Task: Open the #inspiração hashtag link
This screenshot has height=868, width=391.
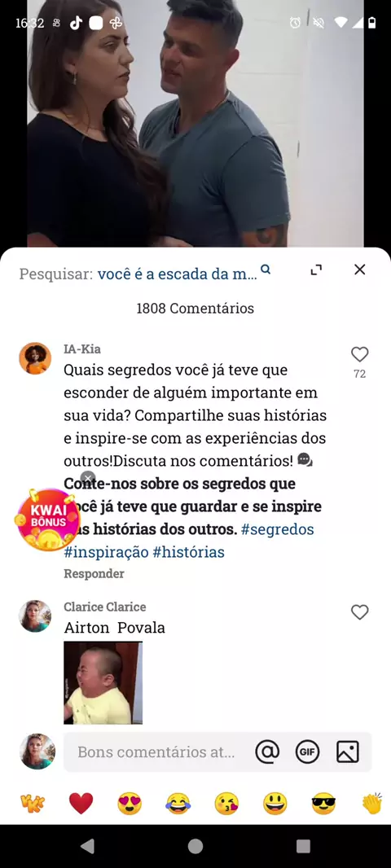Action: (106, 552)
